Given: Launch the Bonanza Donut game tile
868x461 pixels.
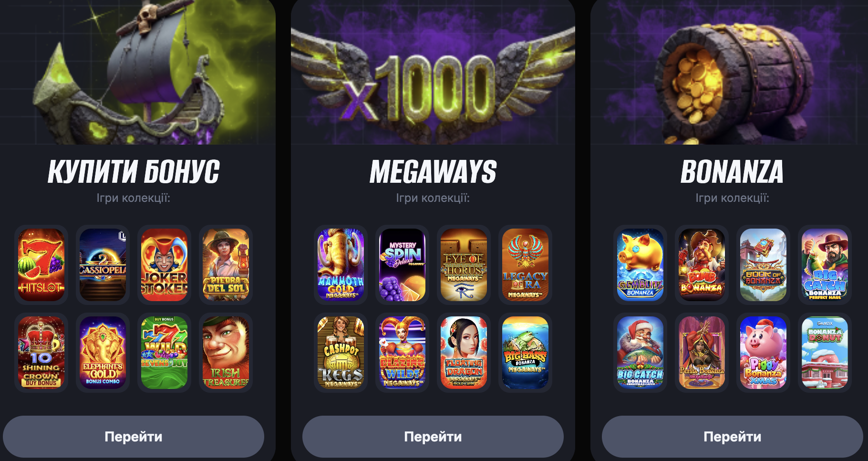Looking at the screenshot, I should pyautogui.click(x=825, y=353).
